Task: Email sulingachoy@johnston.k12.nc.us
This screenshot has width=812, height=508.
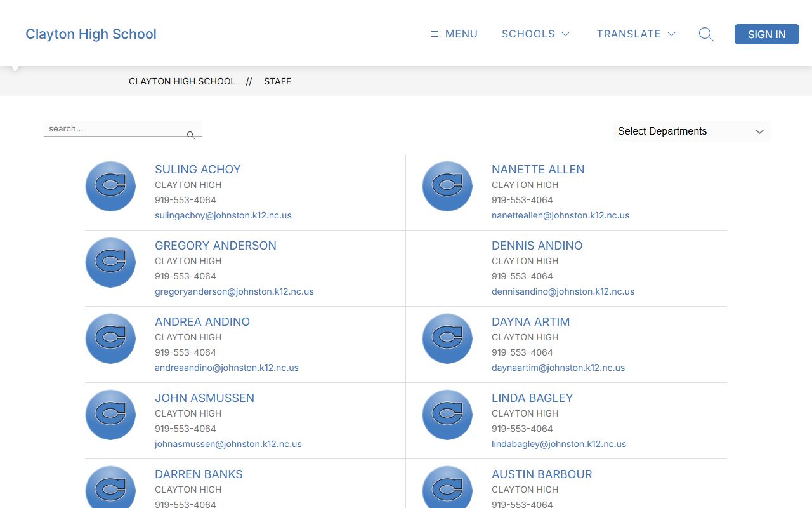Action: pos(223,215)
